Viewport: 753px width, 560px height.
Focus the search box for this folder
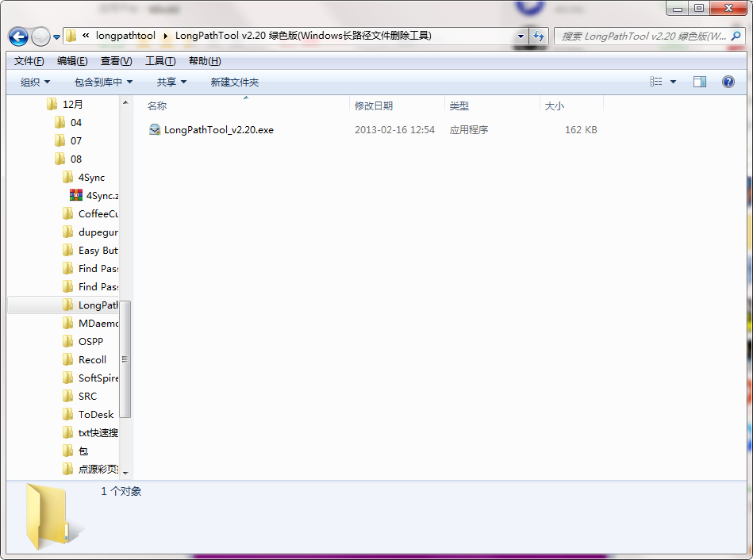[x=643, y=36]
